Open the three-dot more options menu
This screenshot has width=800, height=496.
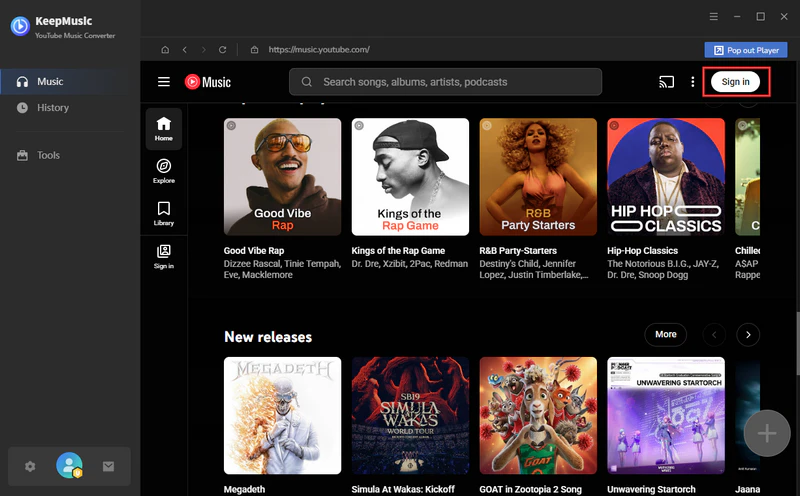(x=692, y=82)
